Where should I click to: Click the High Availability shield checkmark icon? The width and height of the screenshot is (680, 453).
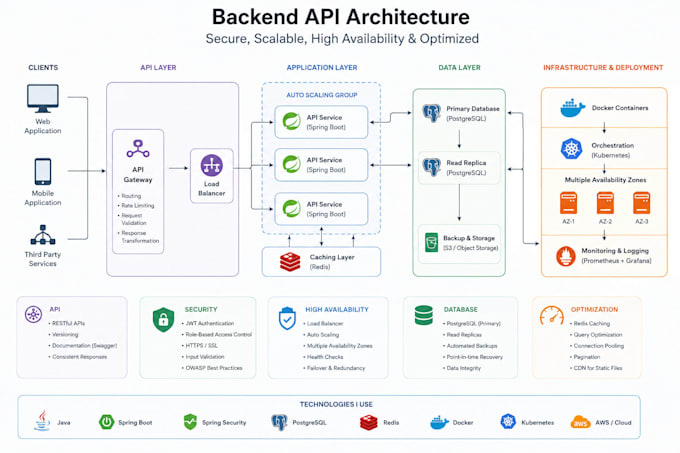coord(287,319)
